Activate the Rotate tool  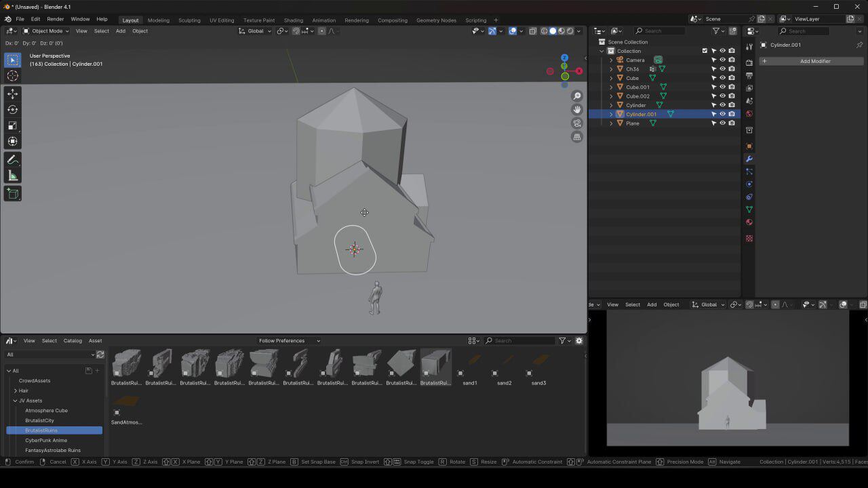12,108
